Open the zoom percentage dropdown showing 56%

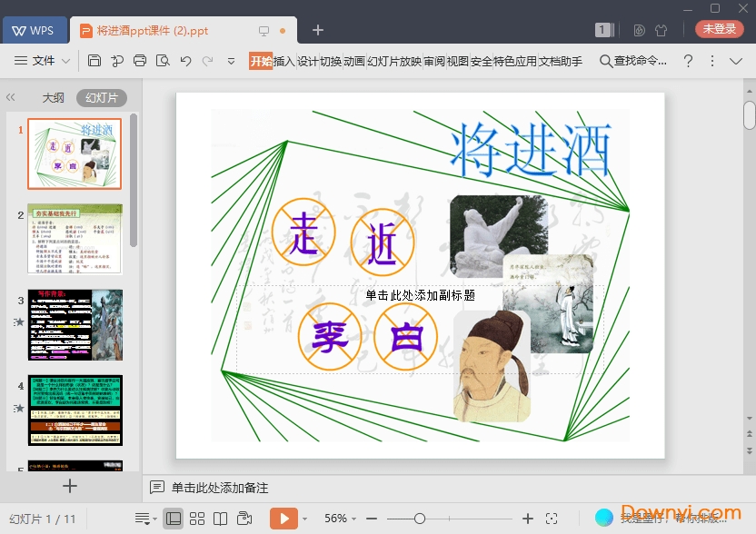pyautogui.click(x=337, y=519)
